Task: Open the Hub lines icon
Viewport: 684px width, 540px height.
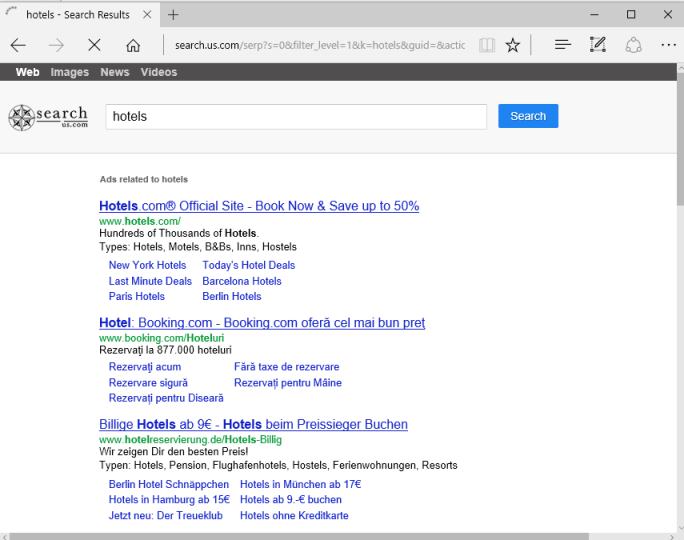Action: (563, 44)
